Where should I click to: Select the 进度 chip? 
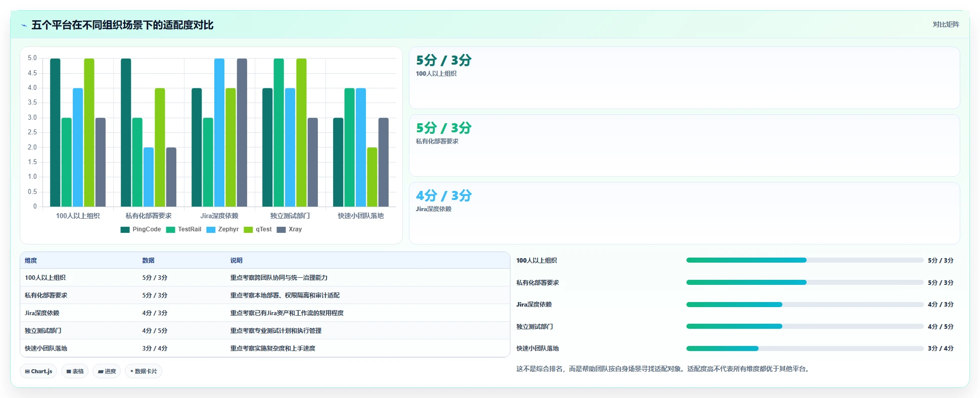[107, 371]
